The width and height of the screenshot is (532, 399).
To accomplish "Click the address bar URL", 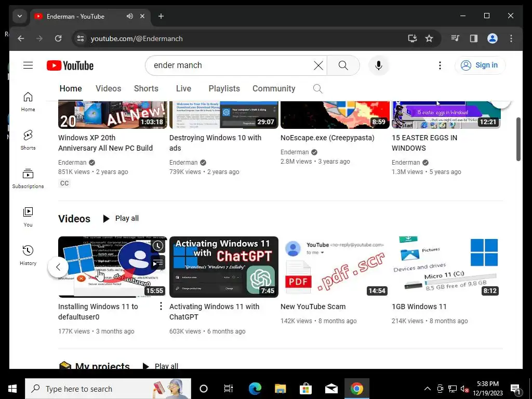I will 137,38.
